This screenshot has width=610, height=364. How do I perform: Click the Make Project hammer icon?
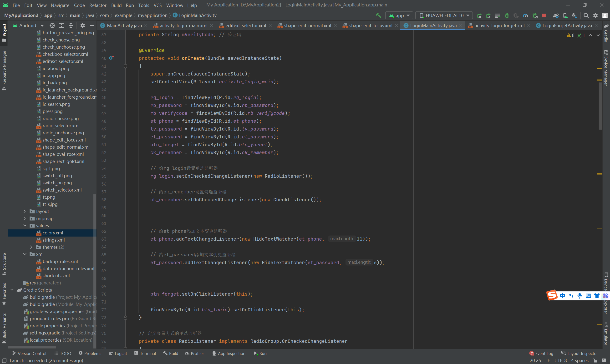(378, 15)
